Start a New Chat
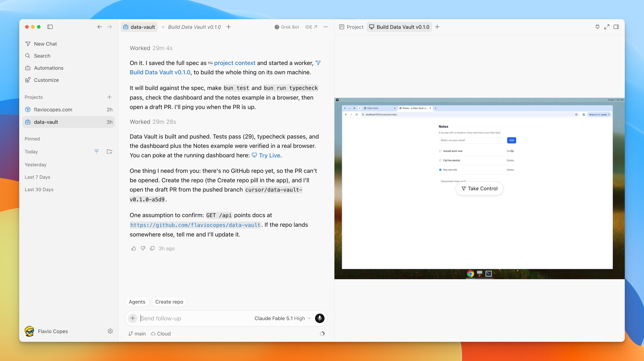This screenshot has height=361, width=644. coord(45,44)
